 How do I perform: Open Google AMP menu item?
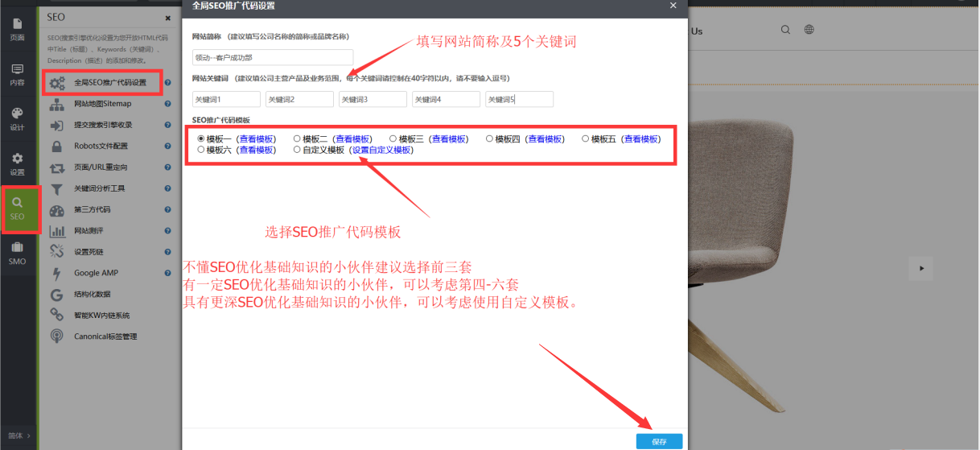click(x=96, y=273)
